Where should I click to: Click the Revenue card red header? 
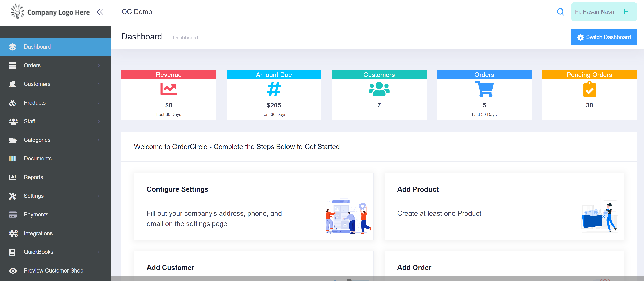pos(169,75)
